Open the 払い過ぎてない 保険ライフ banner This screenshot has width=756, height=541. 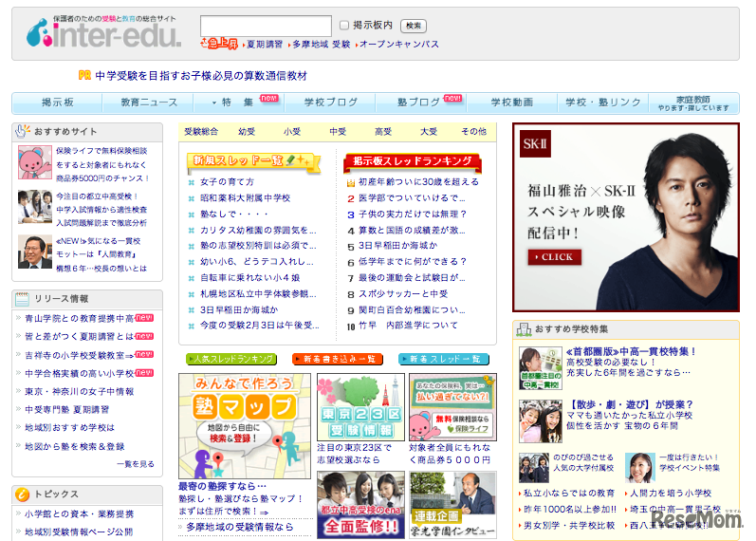(x=452, y=407)
